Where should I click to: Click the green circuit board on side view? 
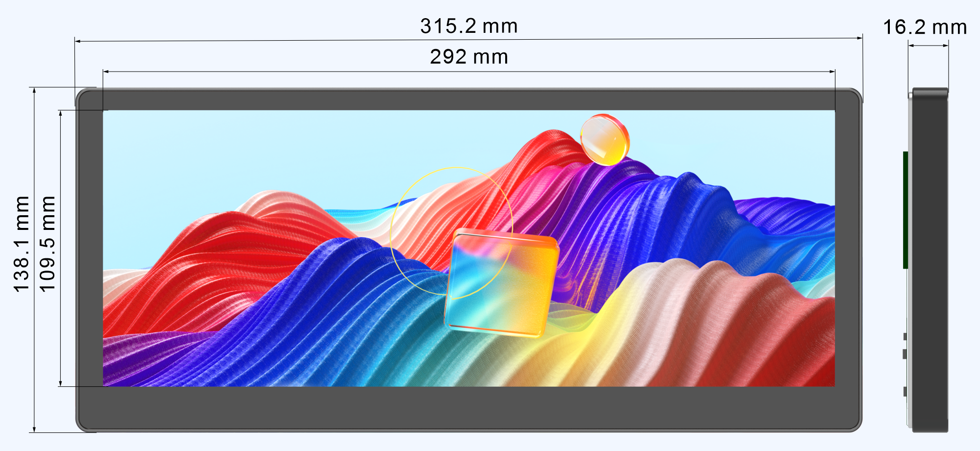[x=906, y=210]
